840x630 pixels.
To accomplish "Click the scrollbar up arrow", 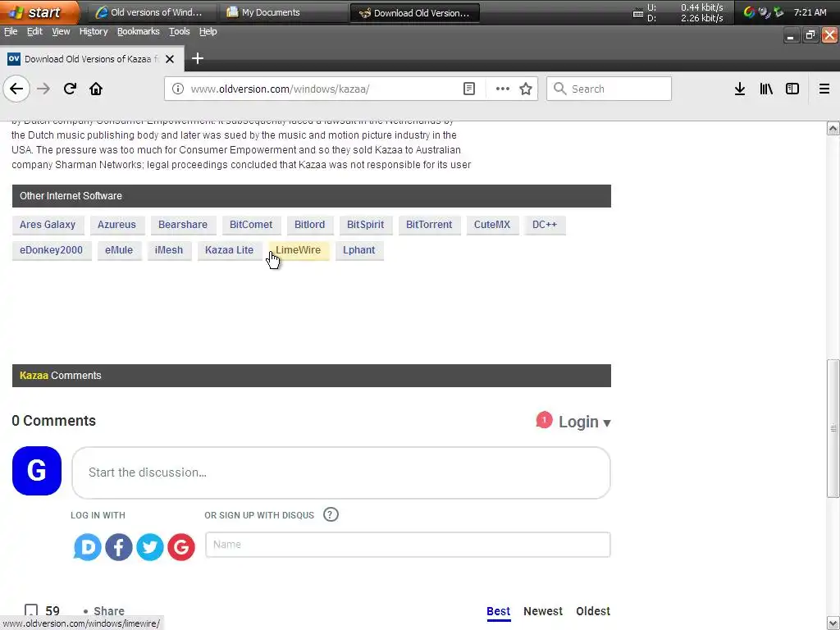I will tap(833, 128).
